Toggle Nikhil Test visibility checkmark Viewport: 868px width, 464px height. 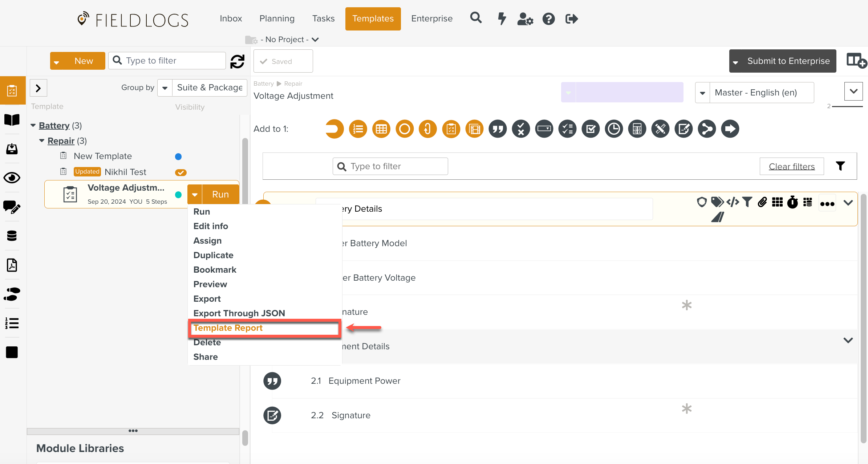(181, 172)
